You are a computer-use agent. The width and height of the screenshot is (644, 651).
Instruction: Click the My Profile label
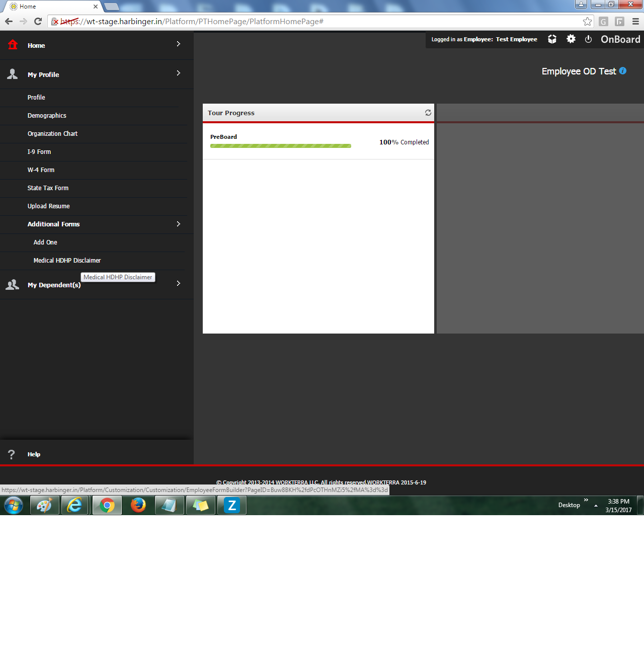[43, 74]
